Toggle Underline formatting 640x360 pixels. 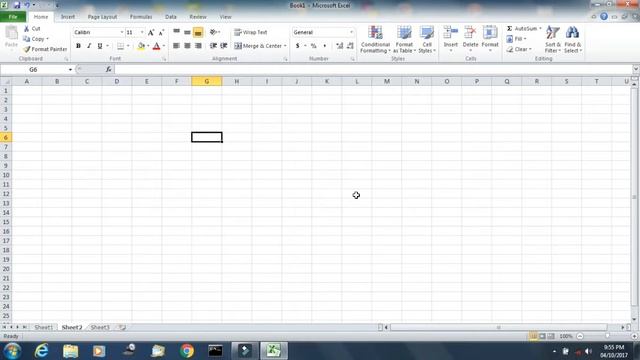click(100, 46)
